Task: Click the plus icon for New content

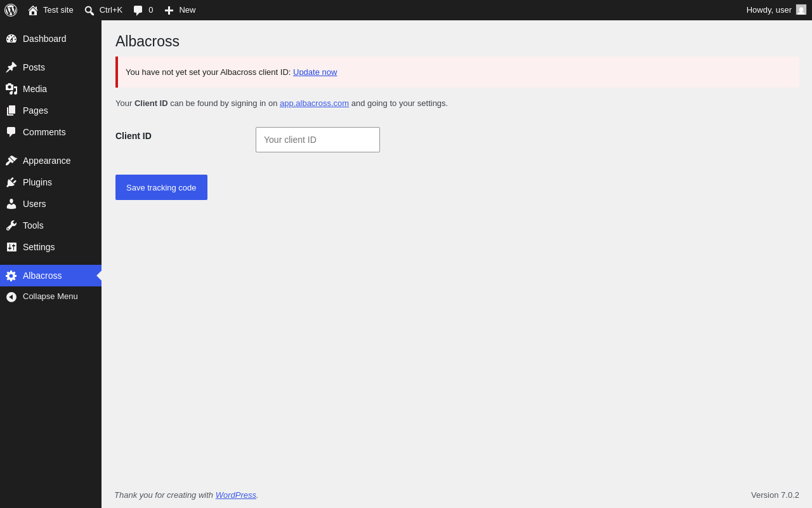Action: [169, 10]
